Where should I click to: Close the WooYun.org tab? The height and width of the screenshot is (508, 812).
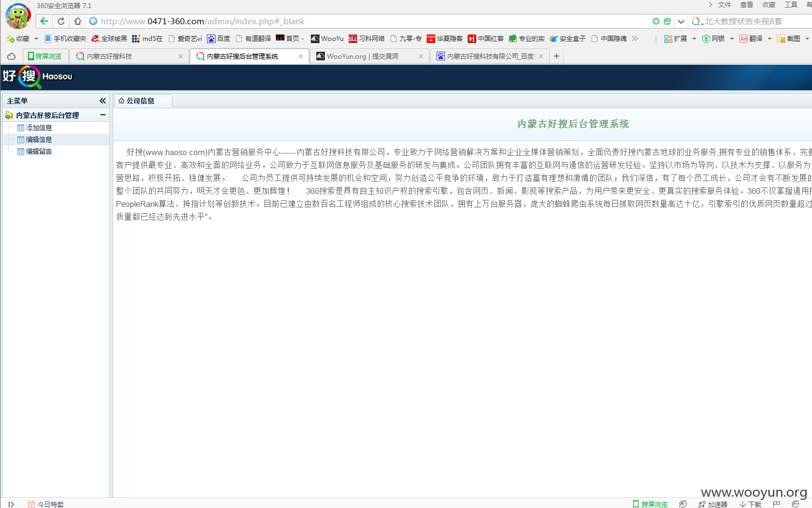[420, 56]
